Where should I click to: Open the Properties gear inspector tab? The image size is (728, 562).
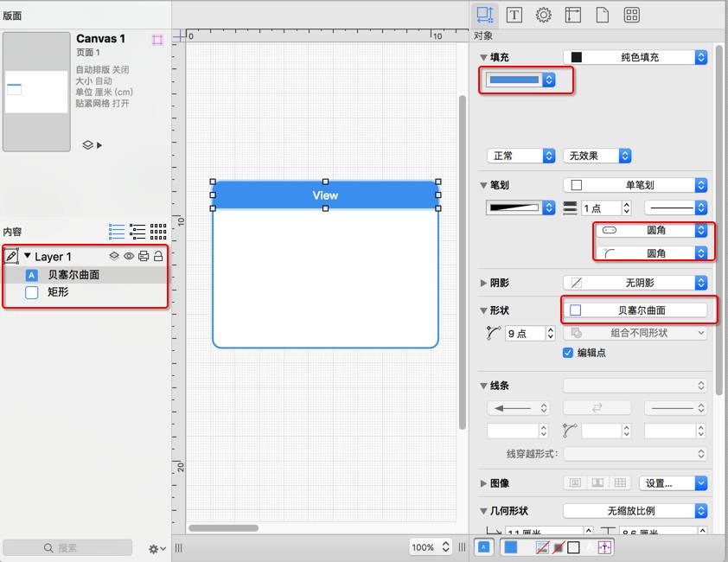[x=543, y=15]
